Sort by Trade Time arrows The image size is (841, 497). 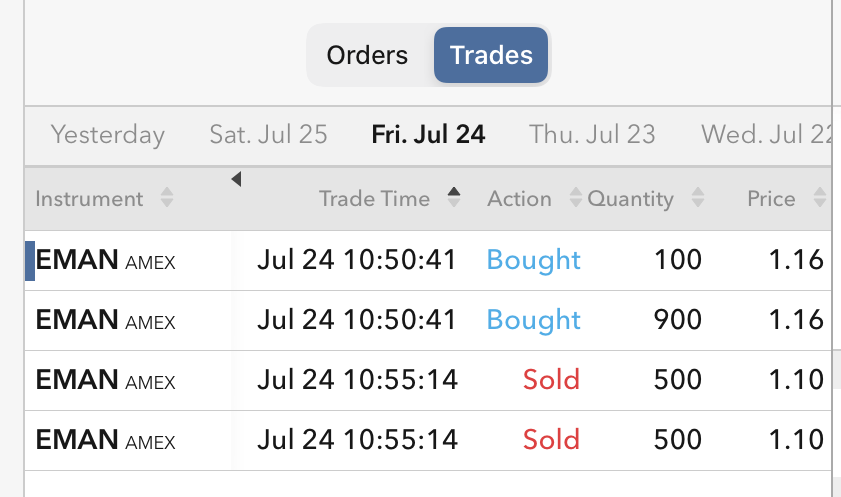click(454, 198)
